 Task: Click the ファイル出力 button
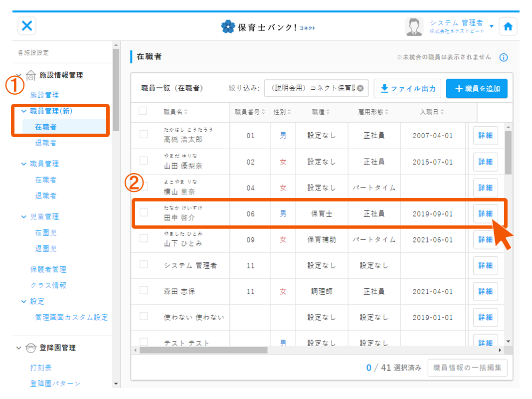pyautogui.click(x=407, y=89)
